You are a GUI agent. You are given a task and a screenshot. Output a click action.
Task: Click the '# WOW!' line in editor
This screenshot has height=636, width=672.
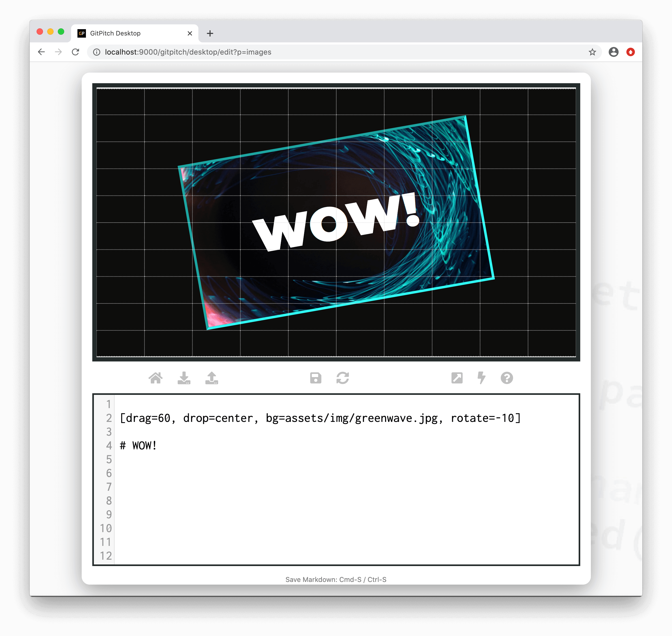[x=138, y=445]
